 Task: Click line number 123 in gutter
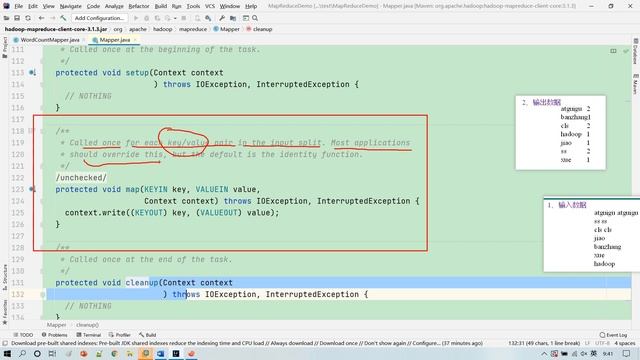[x=18, y=189]
